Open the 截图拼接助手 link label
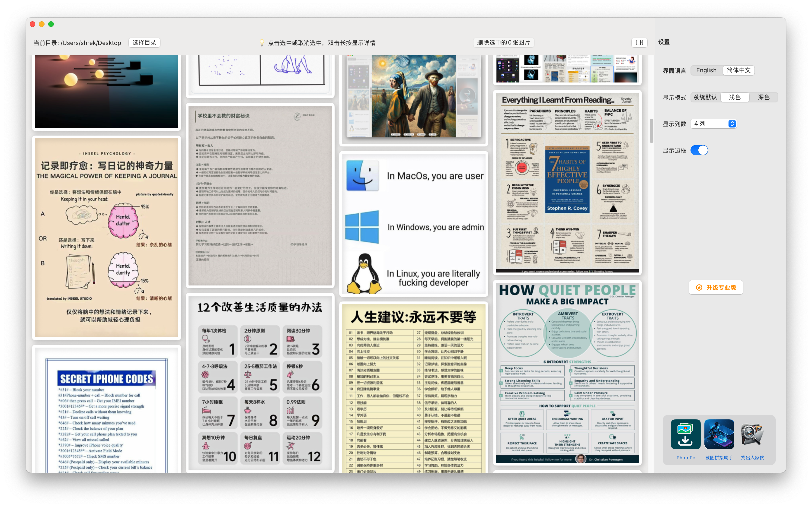 click(x=719, y=457)
